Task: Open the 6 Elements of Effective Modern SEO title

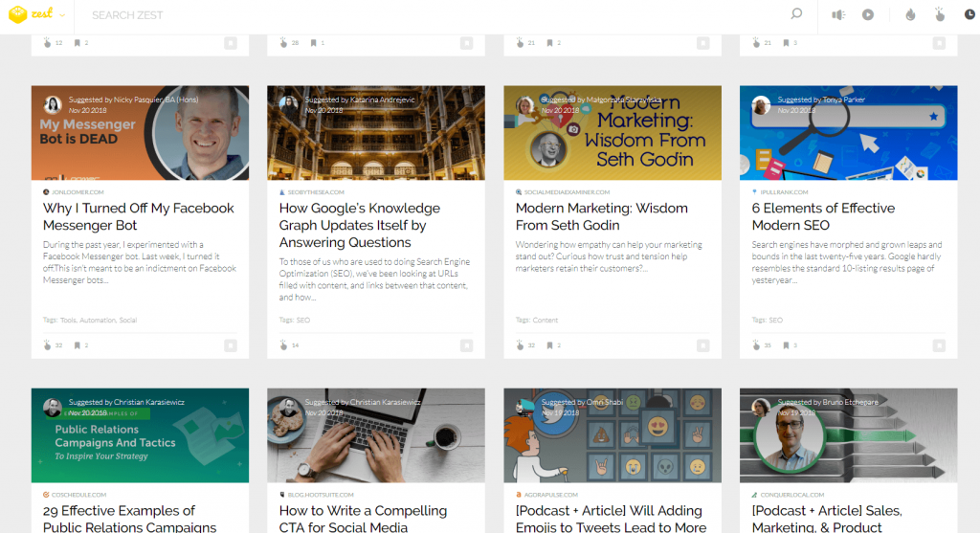Action: click(823, 216)
